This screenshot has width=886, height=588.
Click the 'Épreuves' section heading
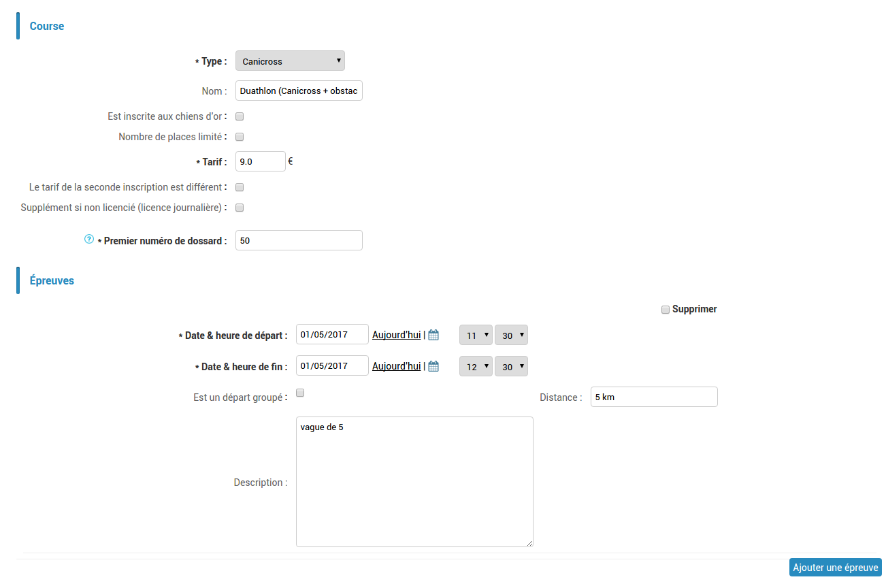(52, 280)
